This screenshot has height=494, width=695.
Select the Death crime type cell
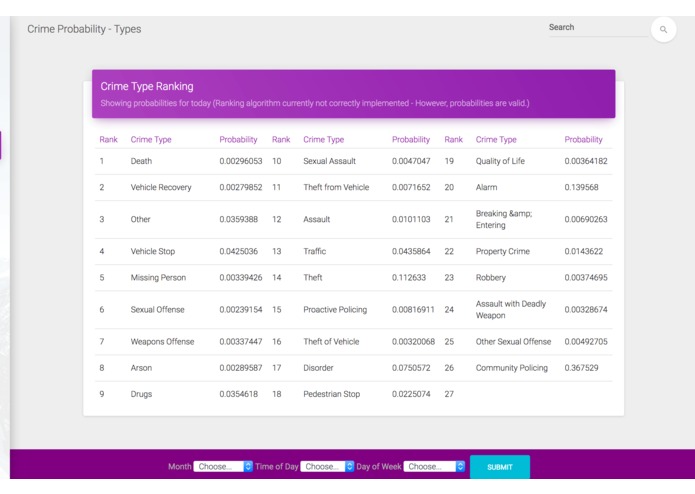point(141,161)
